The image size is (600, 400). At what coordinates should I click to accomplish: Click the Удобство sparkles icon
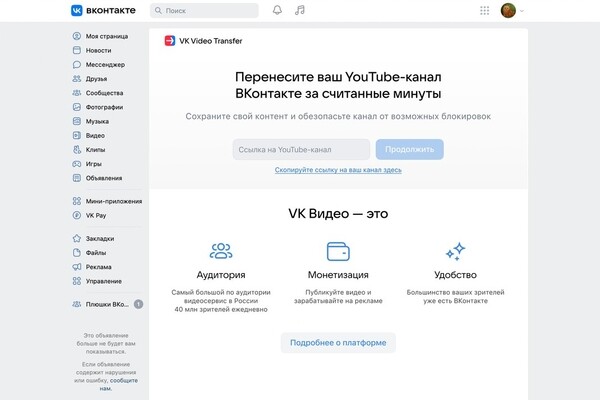point(455,251)
